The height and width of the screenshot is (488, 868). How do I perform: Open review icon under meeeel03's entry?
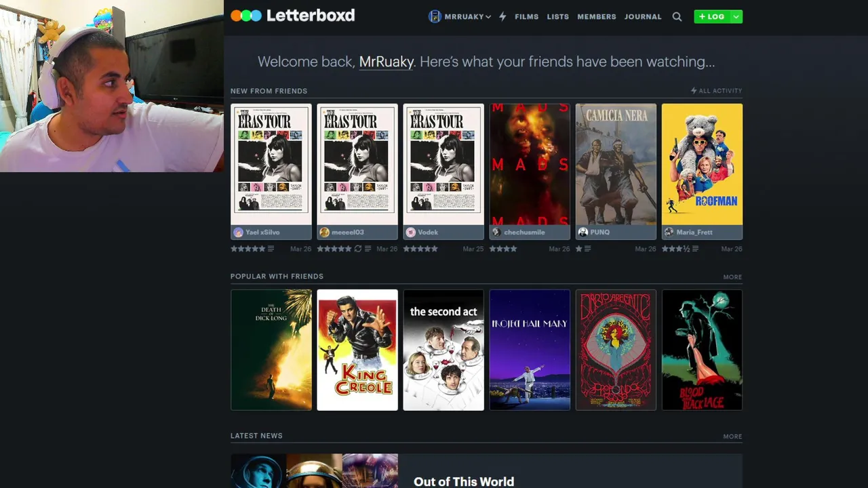click(368, 249)
